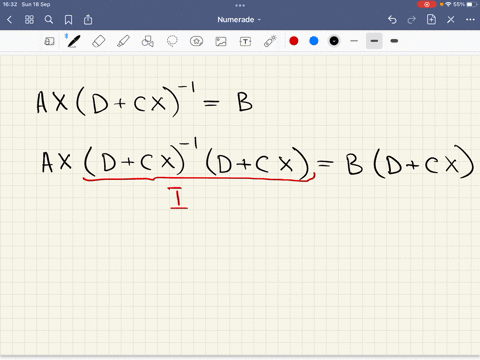
Task: Select the Text box tool
Action: pyautogui.click(x=245, y=41)
